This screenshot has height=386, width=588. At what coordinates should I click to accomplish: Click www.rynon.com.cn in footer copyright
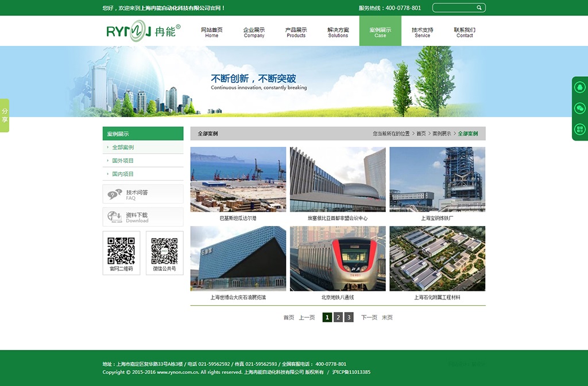[x=178, y=372]
